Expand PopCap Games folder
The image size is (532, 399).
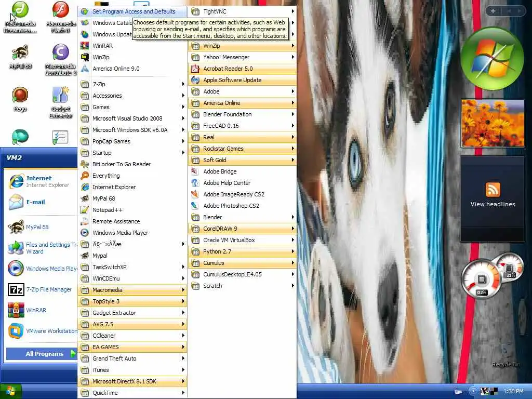[132, 141]
